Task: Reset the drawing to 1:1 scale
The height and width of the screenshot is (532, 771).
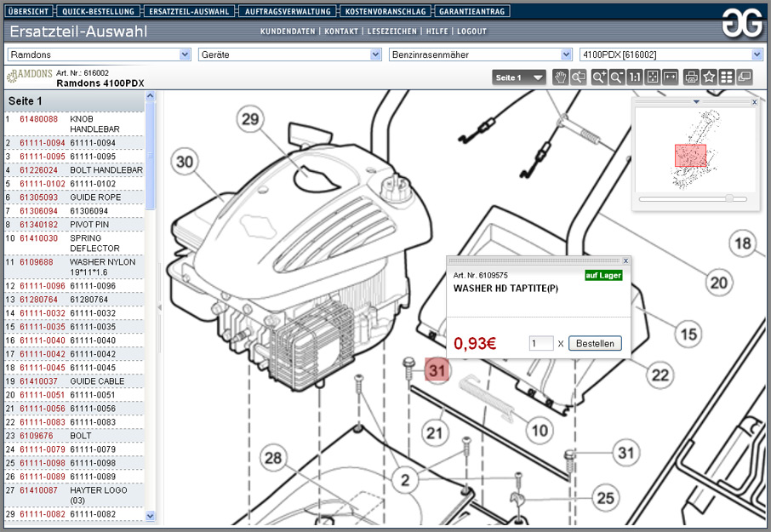Action: [635, 77]
